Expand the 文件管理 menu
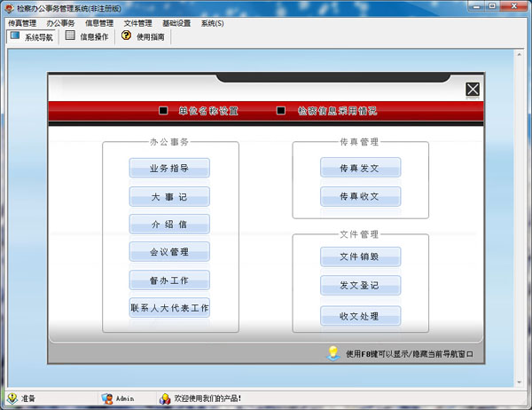The image size is (532, 410). click(137, 23)
